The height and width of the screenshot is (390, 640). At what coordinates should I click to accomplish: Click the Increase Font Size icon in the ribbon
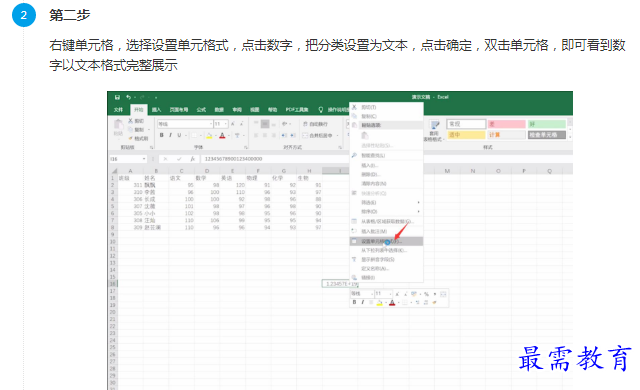(233, 124)
